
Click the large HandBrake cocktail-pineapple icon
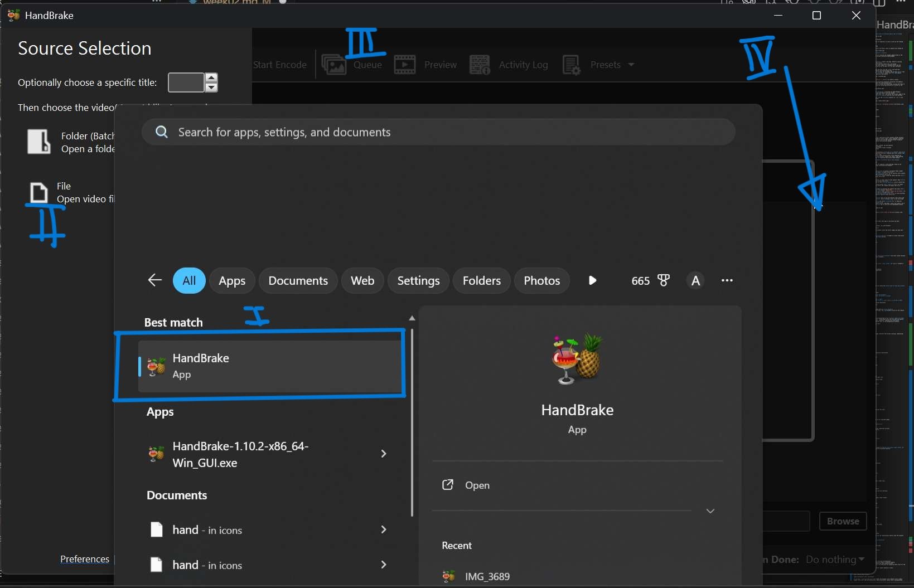[577, 359]
